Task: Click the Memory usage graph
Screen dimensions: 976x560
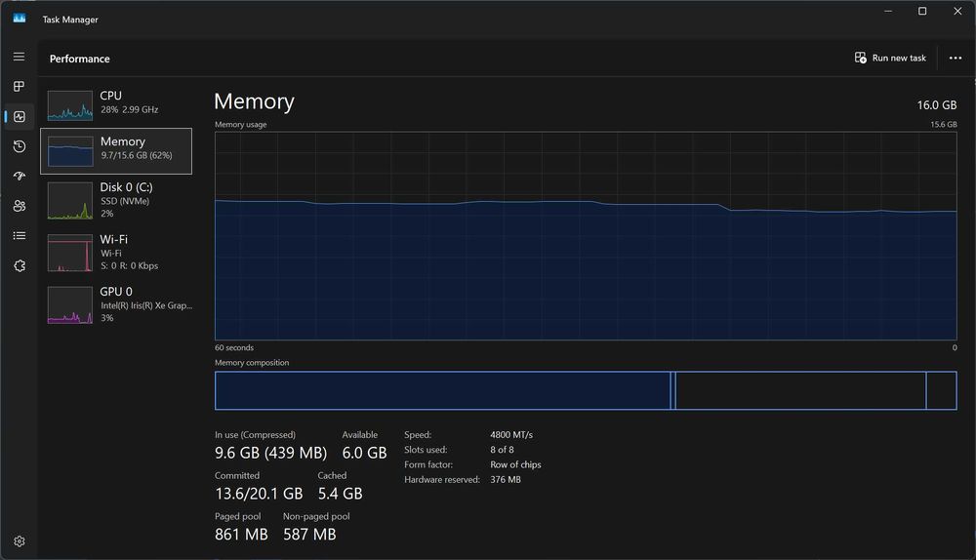Action: click(586, 236)
